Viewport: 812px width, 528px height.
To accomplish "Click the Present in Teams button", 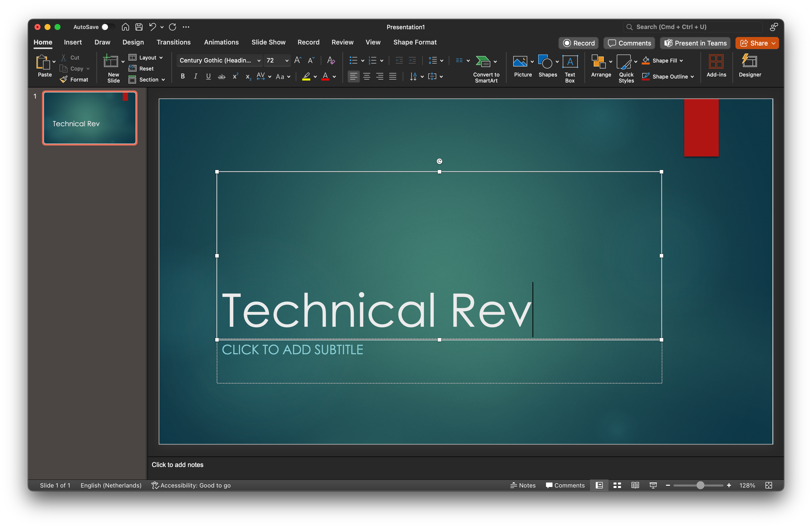I will point(695,43).
